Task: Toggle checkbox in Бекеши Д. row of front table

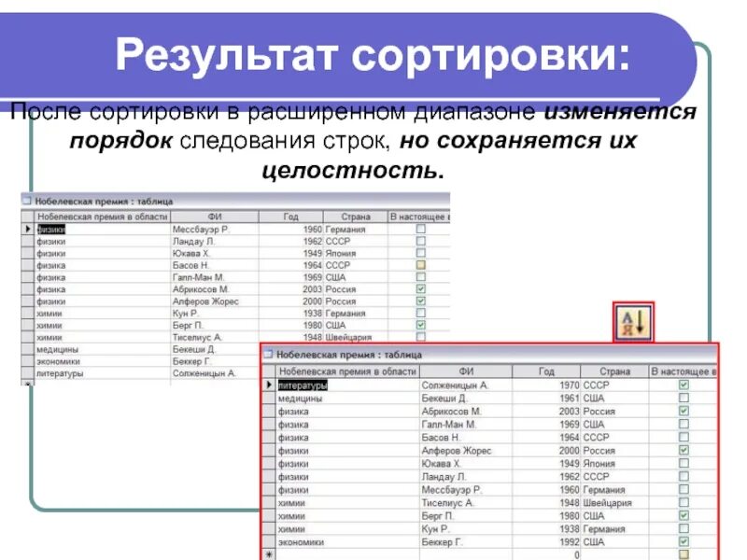Action: coord(684,398)
